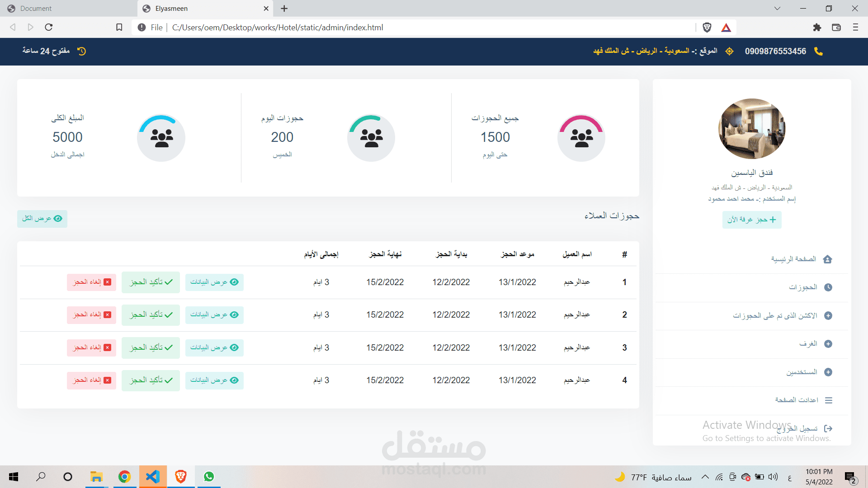Click the 24-hour clock history icon
This screenshot has width=868, height=488.
(82, 52)
